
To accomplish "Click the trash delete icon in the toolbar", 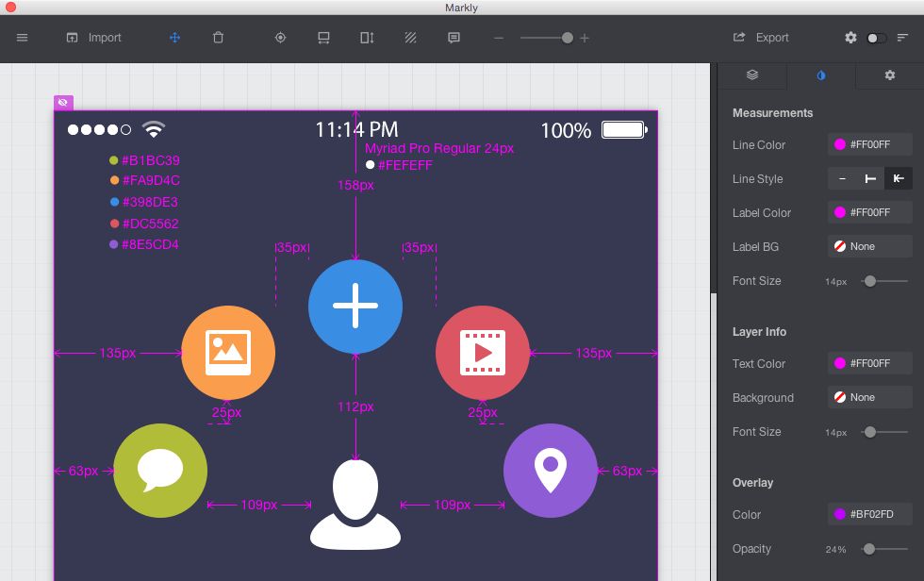I will tap(218, 38).
